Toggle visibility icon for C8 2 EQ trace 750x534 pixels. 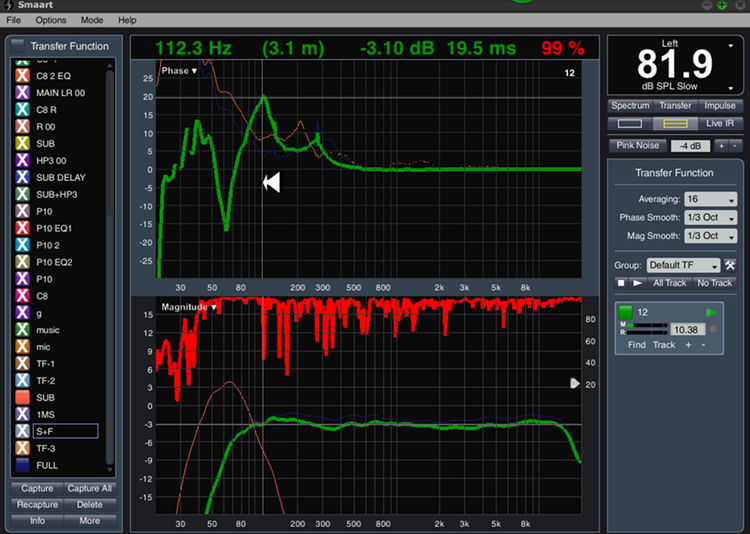click(x=22, y=76)
